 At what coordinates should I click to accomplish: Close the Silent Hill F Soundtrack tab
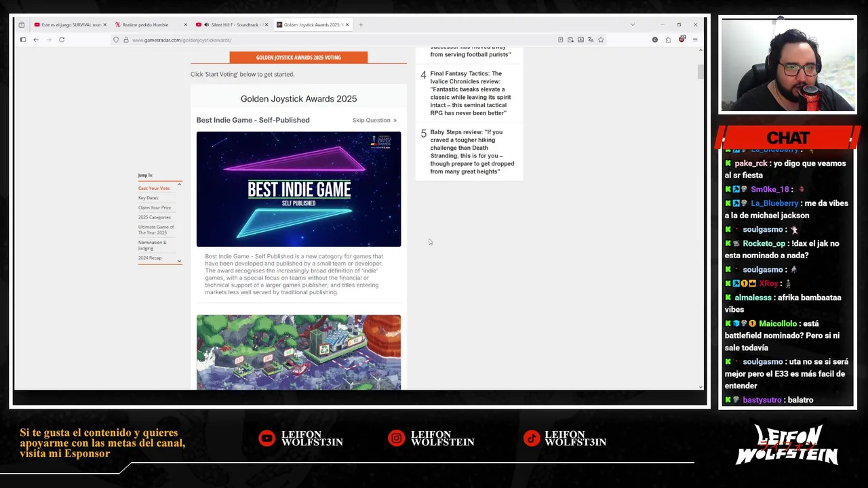(x=267, y=25)
